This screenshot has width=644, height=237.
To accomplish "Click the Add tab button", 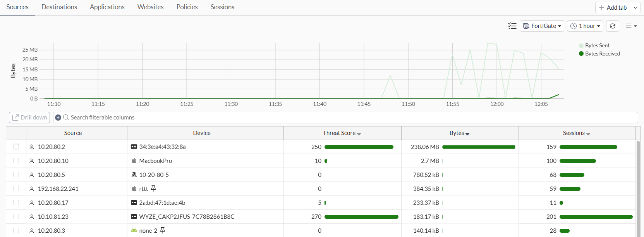I will coord(613,8).
